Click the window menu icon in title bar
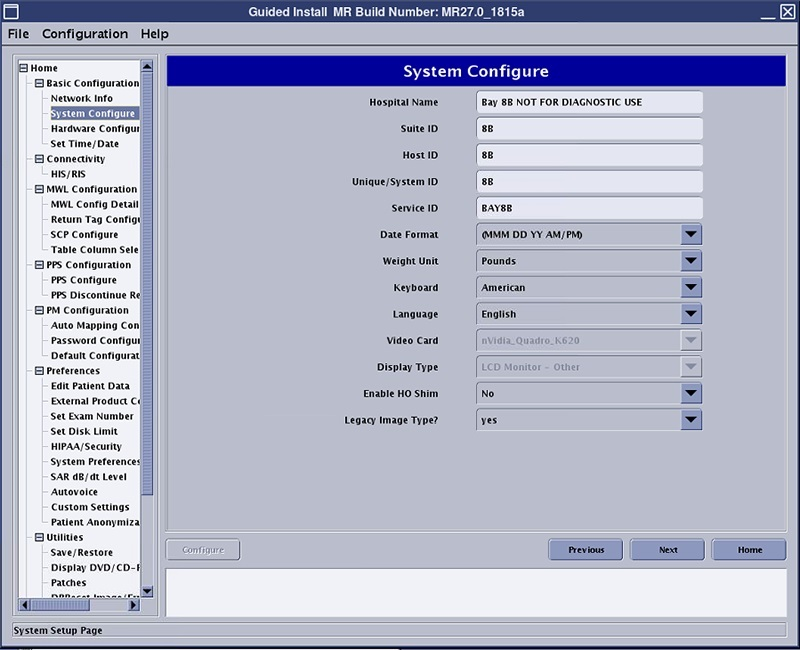Image resolution: width=800 pixels, height=650 pixels. coord(11,11)
